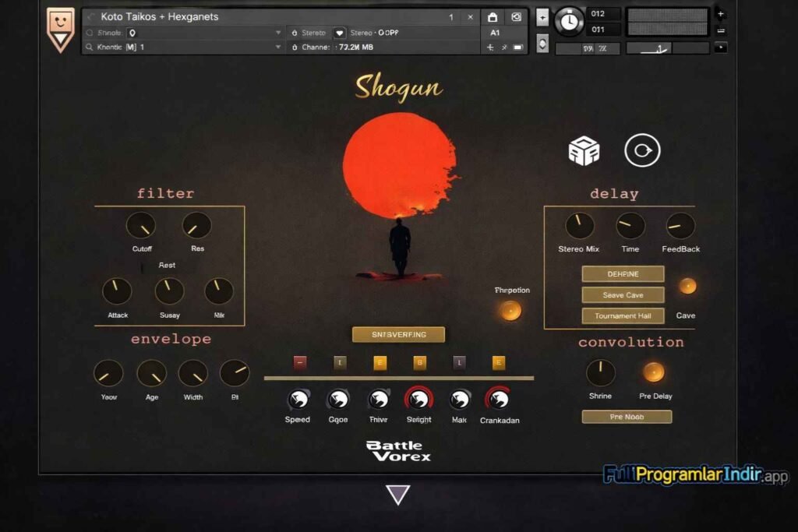Toggle the red minus square button

(300, 362)
